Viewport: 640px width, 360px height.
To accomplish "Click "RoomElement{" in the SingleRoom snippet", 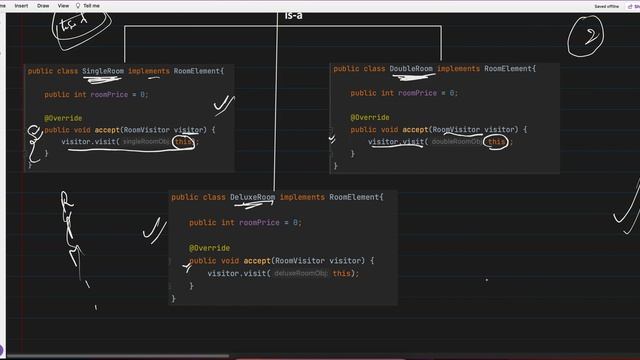I will (x=199, y=71).
